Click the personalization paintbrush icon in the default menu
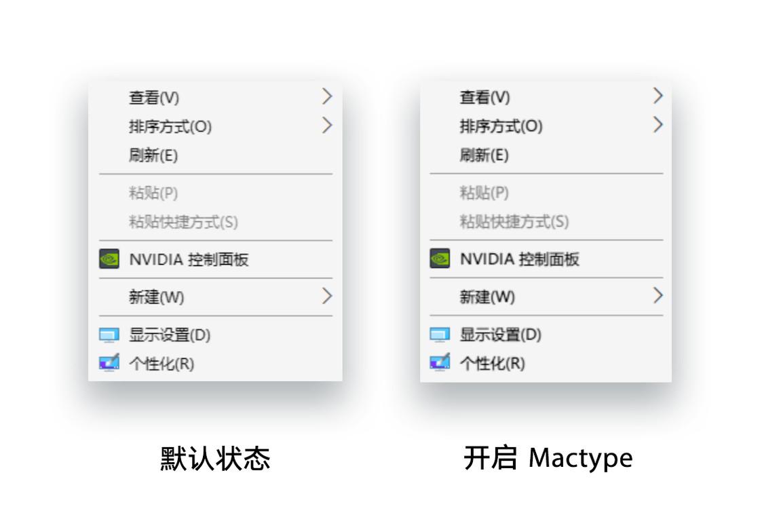The width and height of the screenshot is (760, 532). click(x=109, y=364)
